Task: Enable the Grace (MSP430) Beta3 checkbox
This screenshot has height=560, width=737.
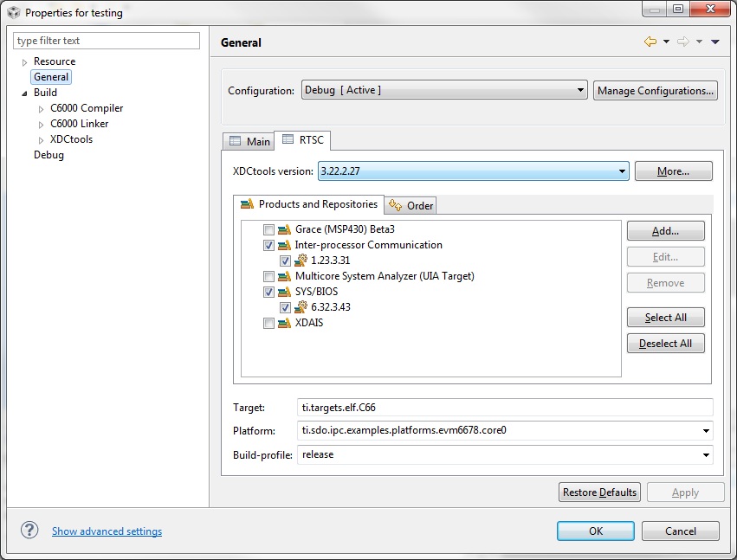Action: tap(268, 229)
